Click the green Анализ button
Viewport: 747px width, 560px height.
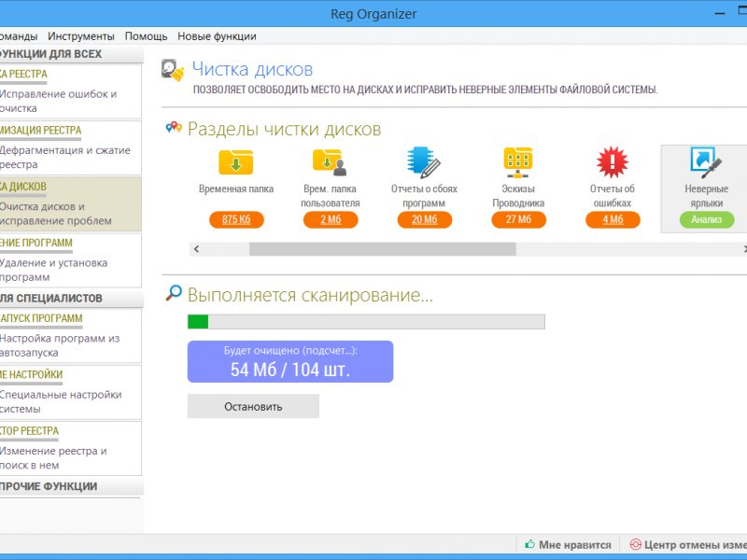tap(707, 219)
